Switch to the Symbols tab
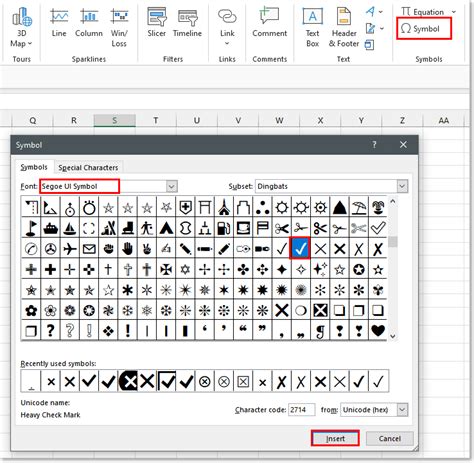474x463 pixels. 34,167
